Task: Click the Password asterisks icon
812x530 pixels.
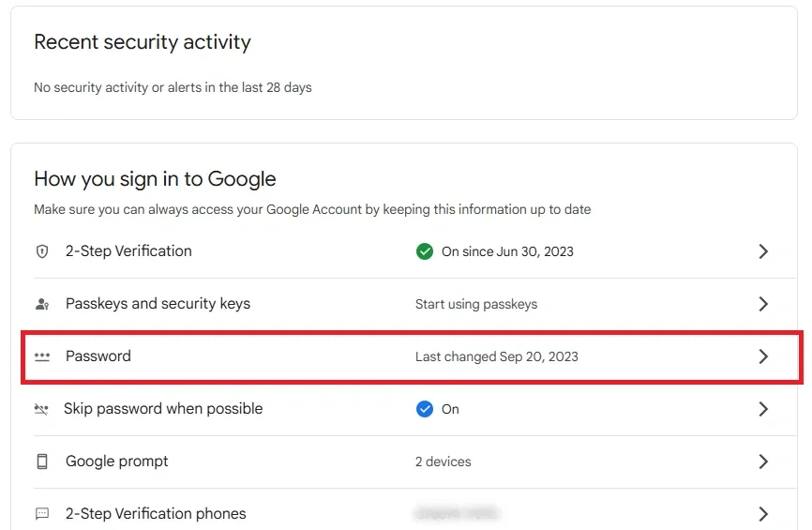Action: pyautogui.click(x=41, y=356)
